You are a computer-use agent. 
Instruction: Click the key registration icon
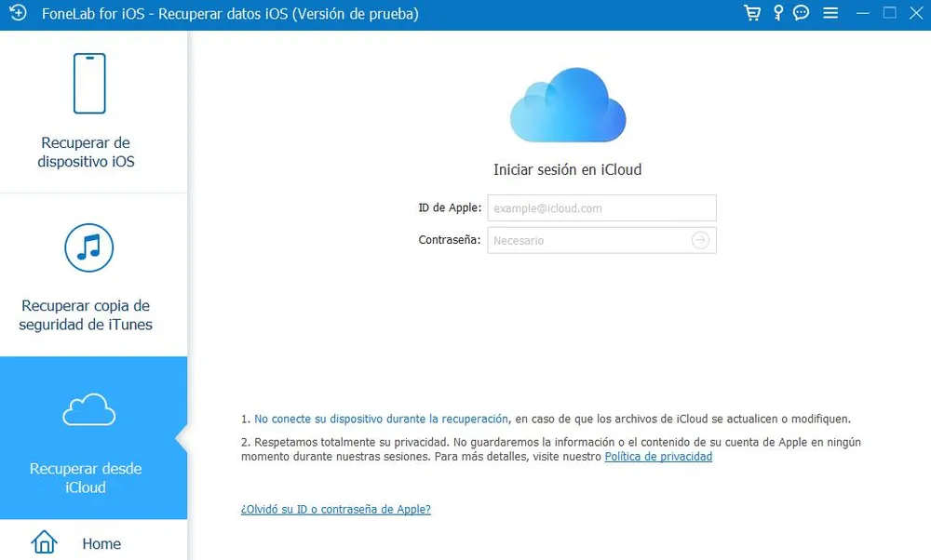tap(776, 13)
